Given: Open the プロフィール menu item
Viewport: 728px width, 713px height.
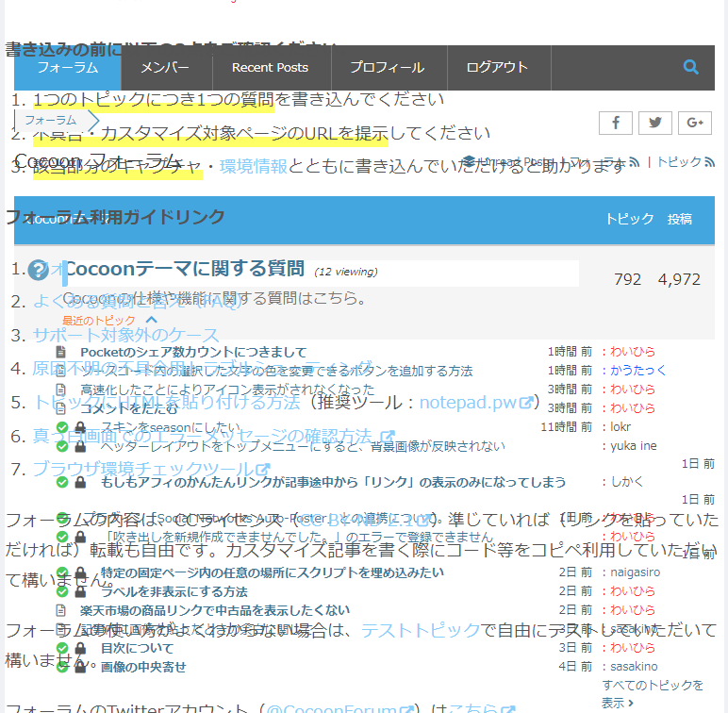Looking at the screenshot, I should (388, 68).
